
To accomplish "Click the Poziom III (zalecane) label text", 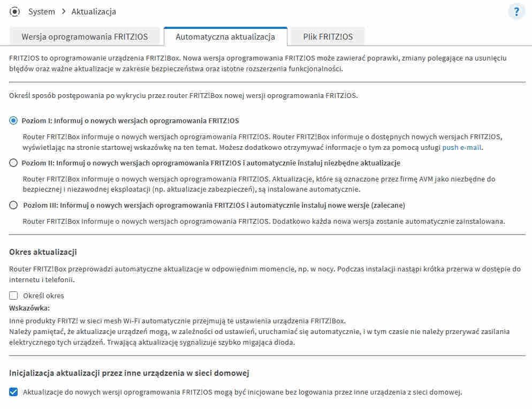I will (214, 205).
